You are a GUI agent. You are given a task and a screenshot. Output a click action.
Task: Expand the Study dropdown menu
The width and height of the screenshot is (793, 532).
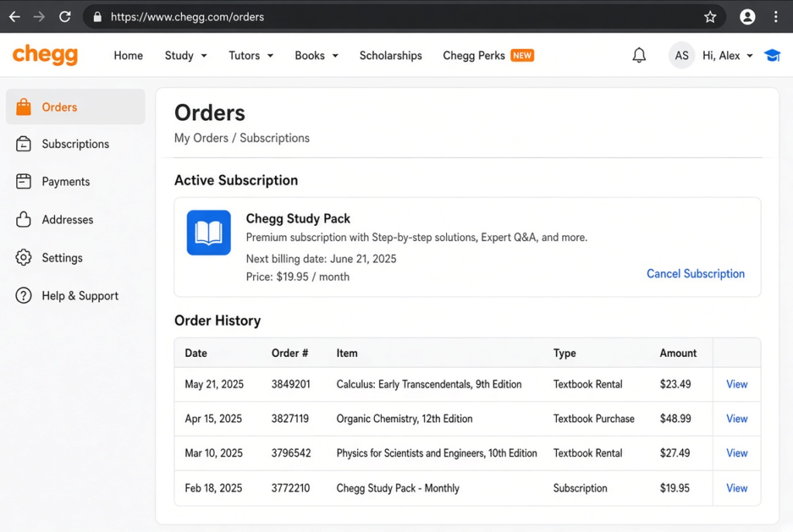[186, 56]
